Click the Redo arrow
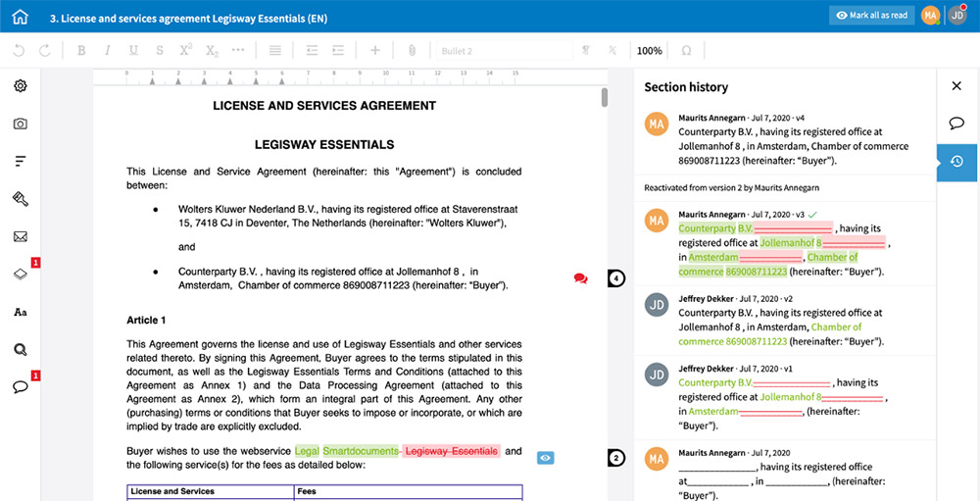The height and width of the screenshot is (501, 980). (x=45, y=51)
